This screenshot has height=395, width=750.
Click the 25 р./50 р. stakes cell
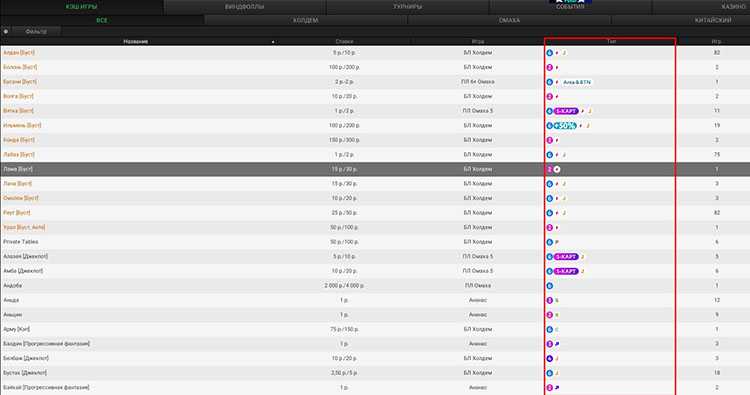click(x=344, y=212)
